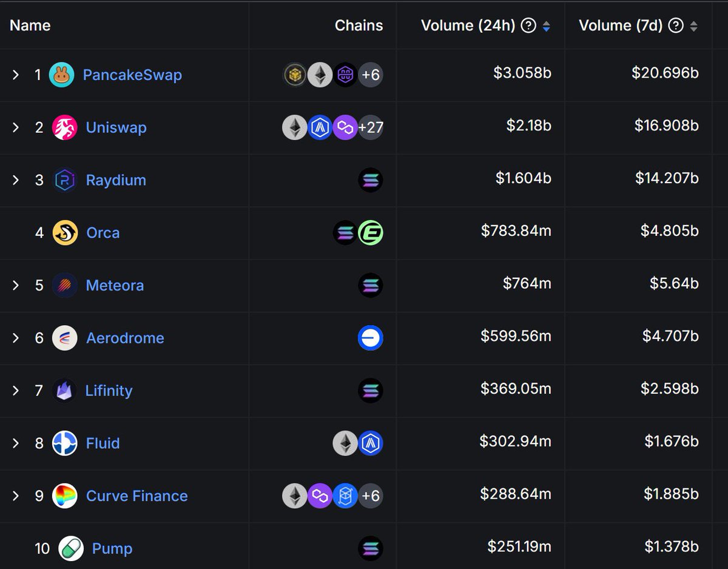
Task: Open the Lifinity protocol link
Action: (x=109, y=391)
